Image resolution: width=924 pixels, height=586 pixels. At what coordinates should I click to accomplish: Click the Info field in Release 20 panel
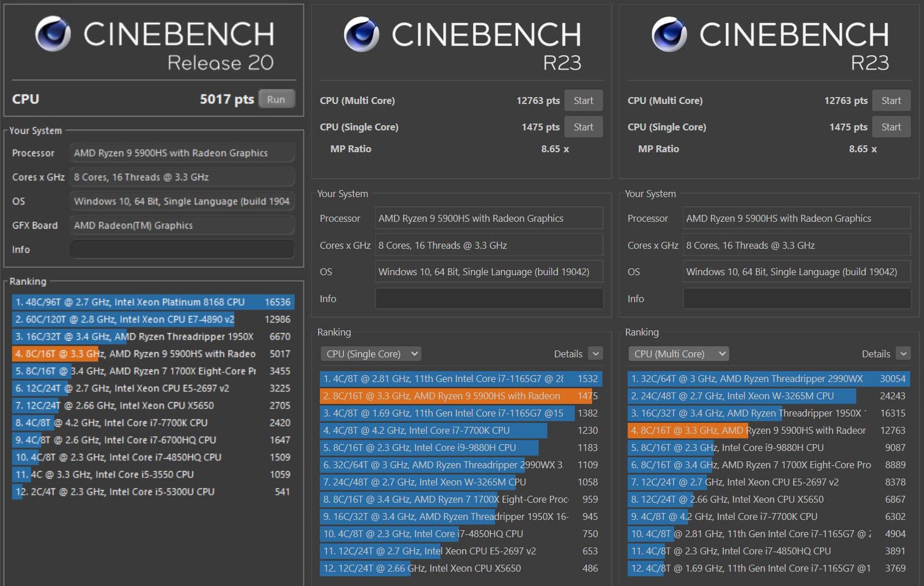click(x=181, y=249)
